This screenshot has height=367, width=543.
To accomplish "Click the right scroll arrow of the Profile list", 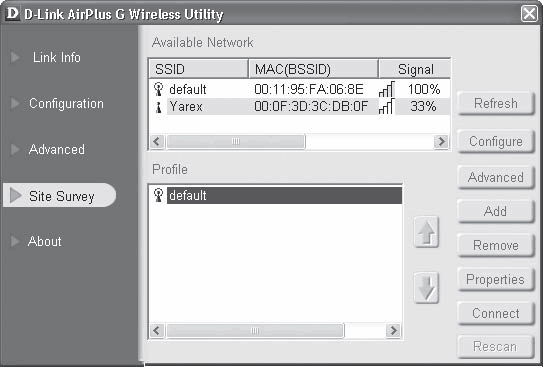I will 393,330.
